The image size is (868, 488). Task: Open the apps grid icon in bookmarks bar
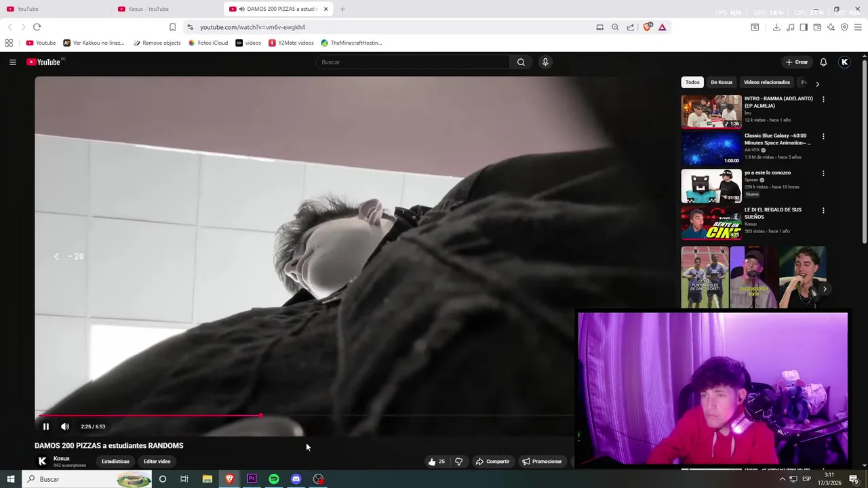click(9, 43)
